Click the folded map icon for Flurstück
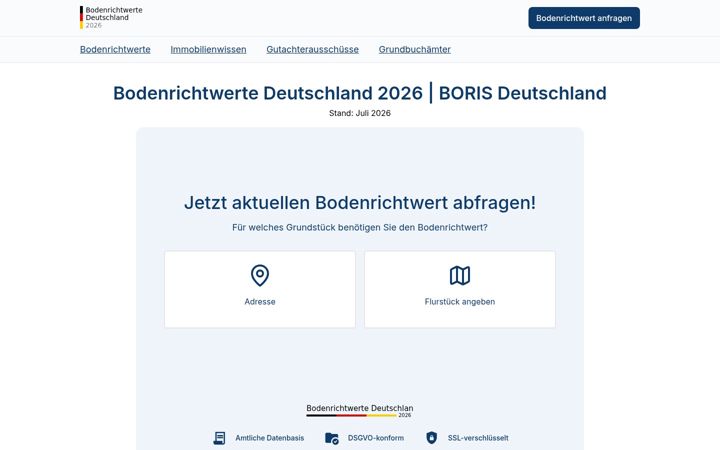 (460, 276)
